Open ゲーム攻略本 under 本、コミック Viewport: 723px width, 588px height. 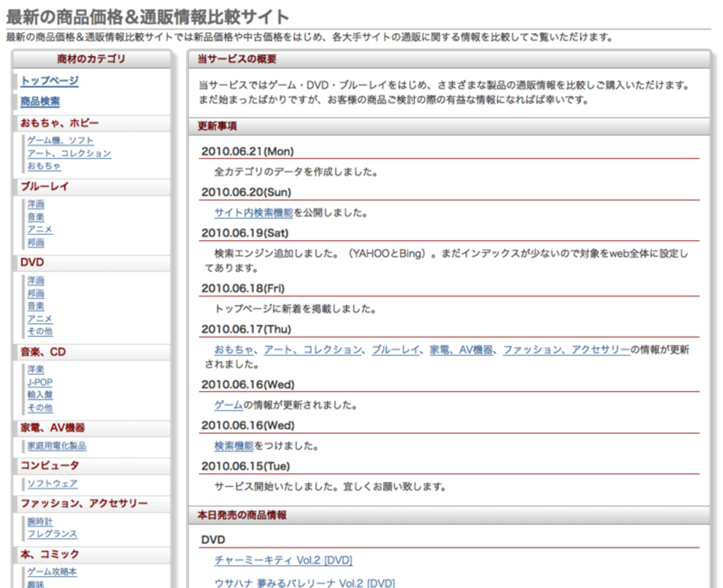(52, 571)
